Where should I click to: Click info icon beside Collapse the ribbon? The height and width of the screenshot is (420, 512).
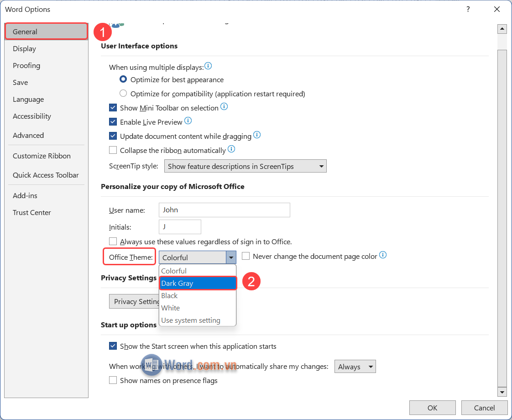(x=231, y=149)
